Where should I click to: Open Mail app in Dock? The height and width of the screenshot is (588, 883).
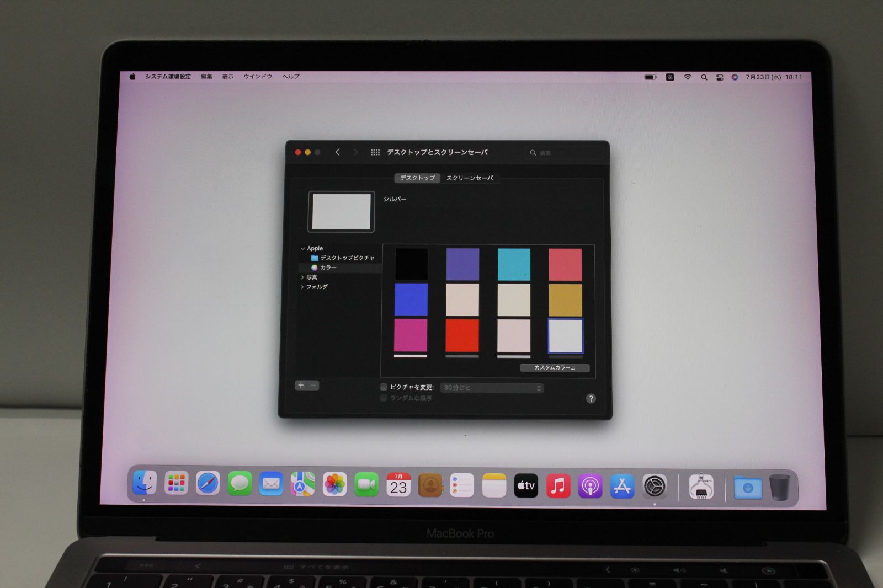[271, 484]
